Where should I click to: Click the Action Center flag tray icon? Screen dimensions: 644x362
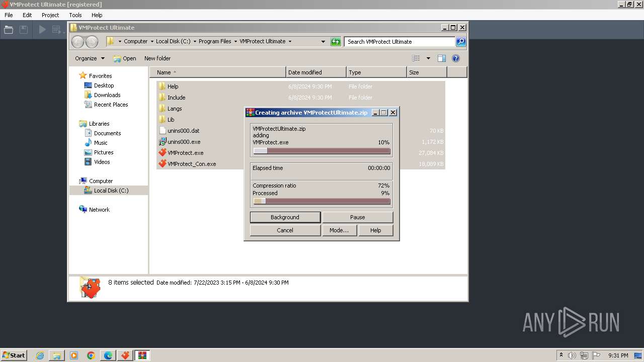[x=596, y=355]
